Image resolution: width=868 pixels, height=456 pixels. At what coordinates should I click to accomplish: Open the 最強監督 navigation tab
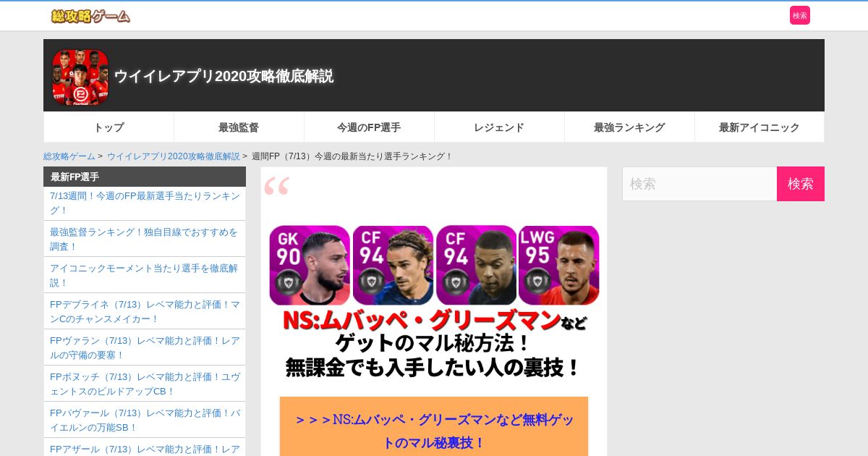(239, 127)
